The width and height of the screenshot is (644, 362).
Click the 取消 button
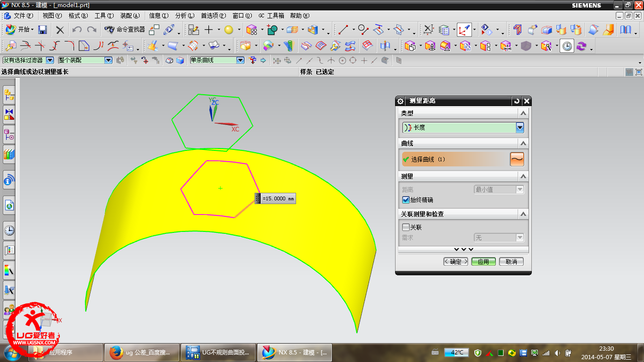(512, 262)
